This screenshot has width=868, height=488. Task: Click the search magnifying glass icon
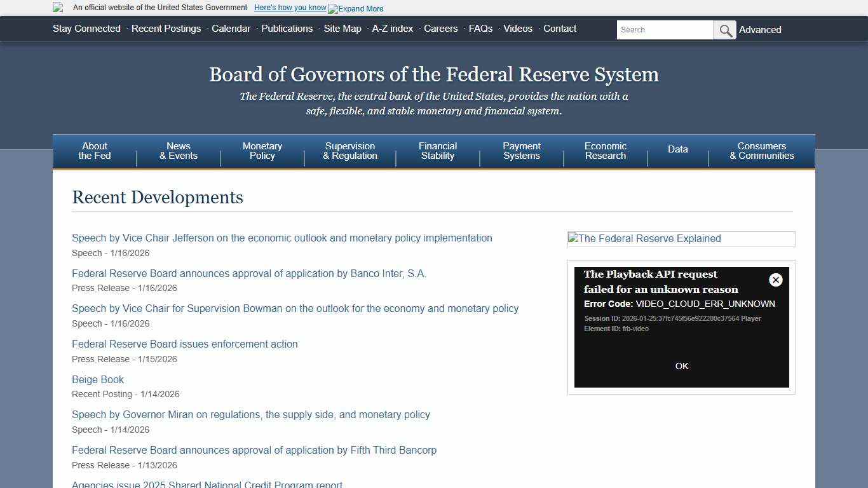[x=724, y=29]
